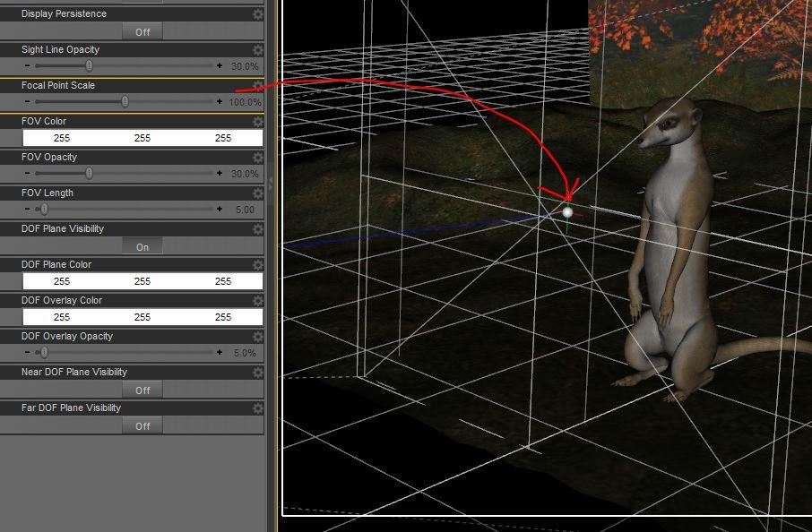The image size is (812, 532).
Task: Click Focal Point Scale value 100.0%
Action: point(245,102)
